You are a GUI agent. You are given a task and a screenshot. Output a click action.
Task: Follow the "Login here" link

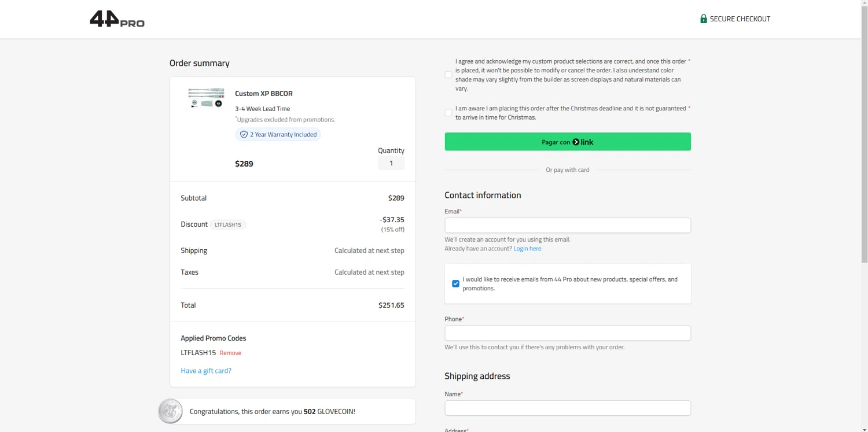(527, 249)
